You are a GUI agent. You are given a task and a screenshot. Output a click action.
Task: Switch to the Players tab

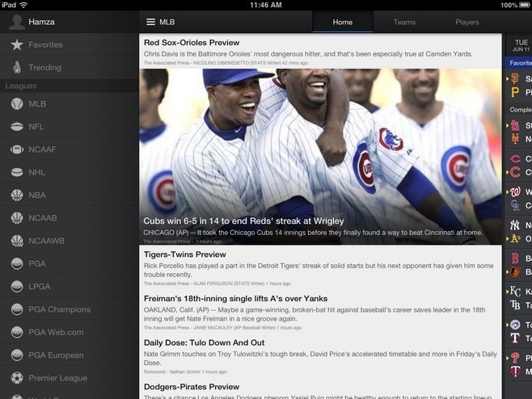pyautogui.click(x=467, y=22)
